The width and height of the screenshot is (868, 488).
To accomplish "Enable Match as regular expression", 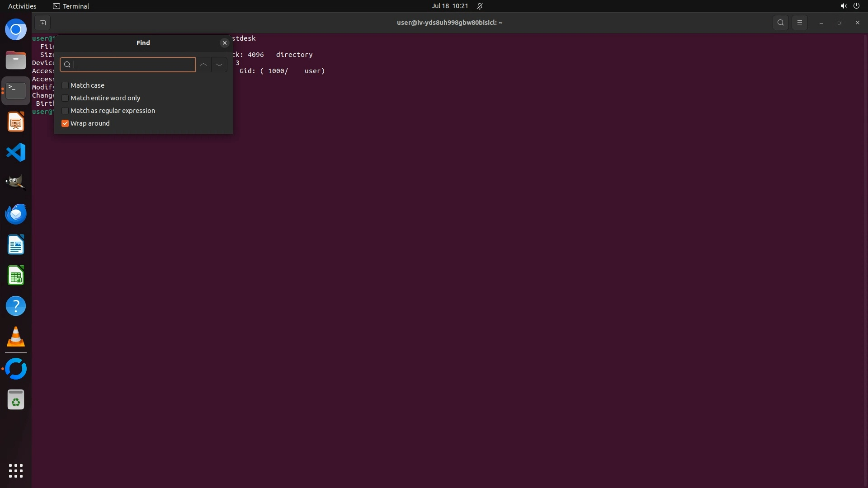I will (x=65, y=111).
